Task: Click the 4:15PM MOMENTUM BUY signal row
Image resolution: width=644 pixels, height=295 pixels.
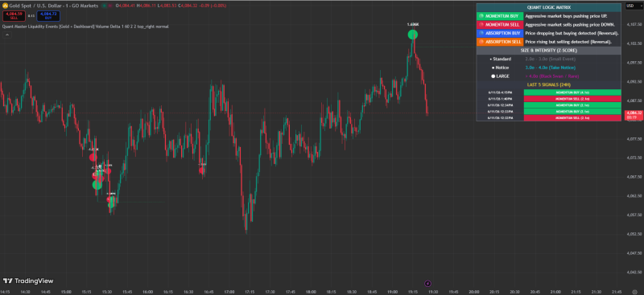Action: (x=549, y=92)
